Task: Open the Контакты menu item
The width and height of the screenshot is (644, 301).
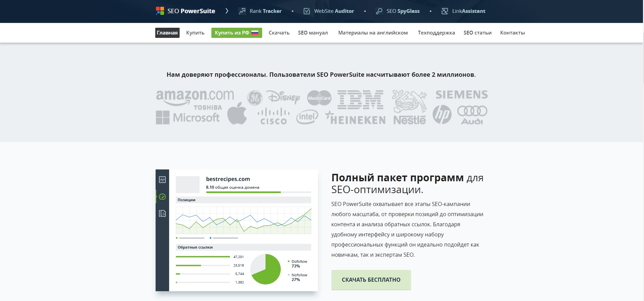Action: coord(512,33)
